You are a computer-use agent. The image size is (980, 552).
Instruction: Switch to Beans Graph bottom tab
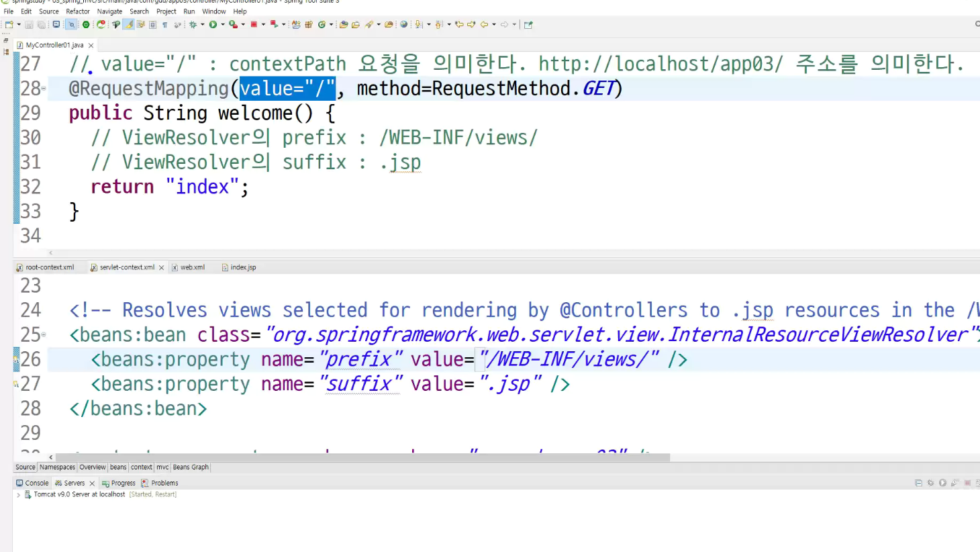point(191,467)
